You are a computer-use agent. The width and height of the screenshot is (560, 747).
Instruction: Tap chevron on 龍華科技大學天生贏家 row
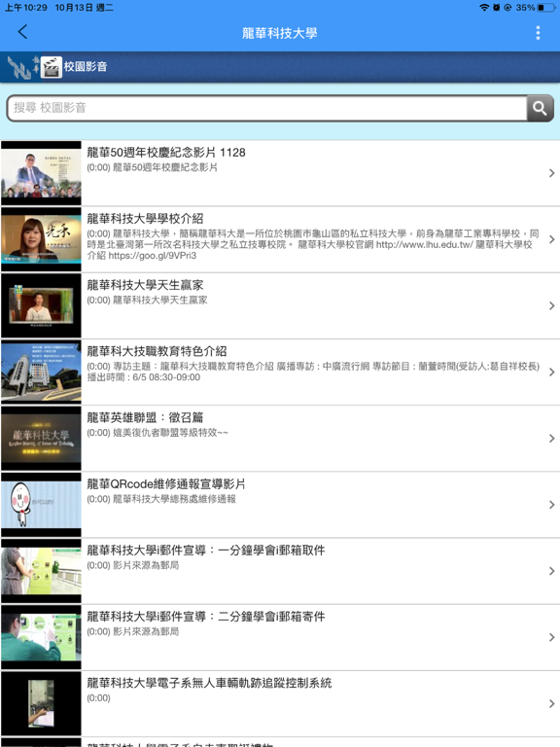(552, 305)
